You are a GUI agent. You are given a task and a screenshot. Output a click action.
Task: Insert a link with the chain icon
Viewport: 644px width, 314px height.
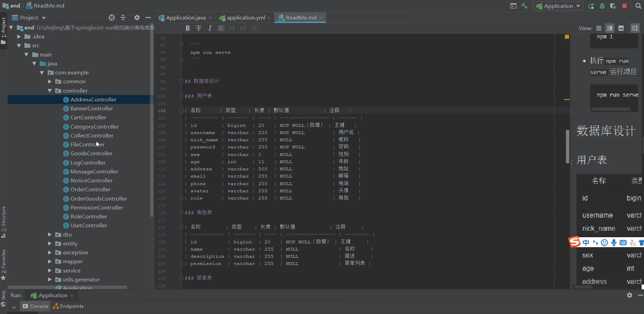point(254,28)
